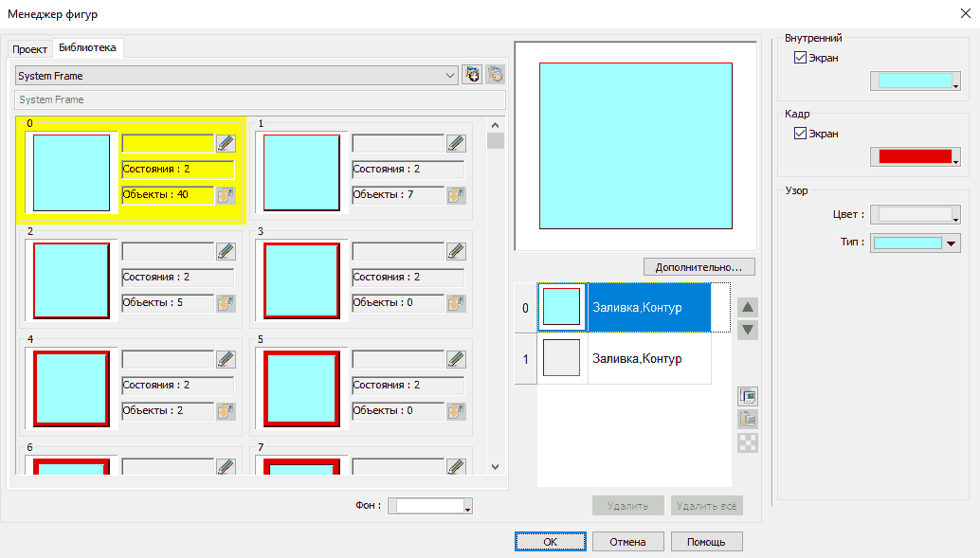This screenshot has width=980, height=558.
Task: Click the System Frame description field
Action: pos(260,99)
